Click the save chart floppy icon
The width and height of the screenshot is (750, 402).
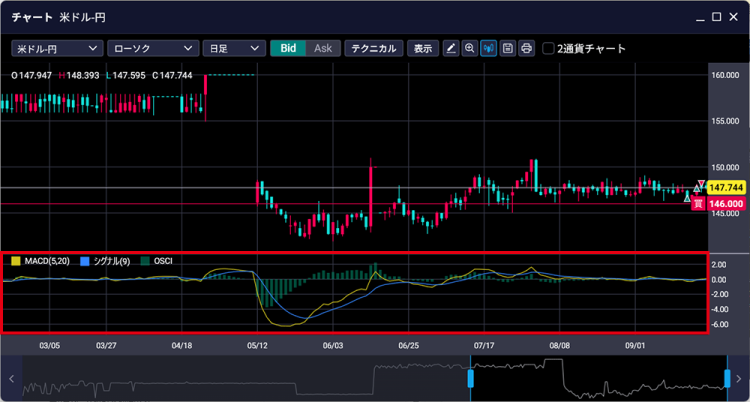click(508, 48)
